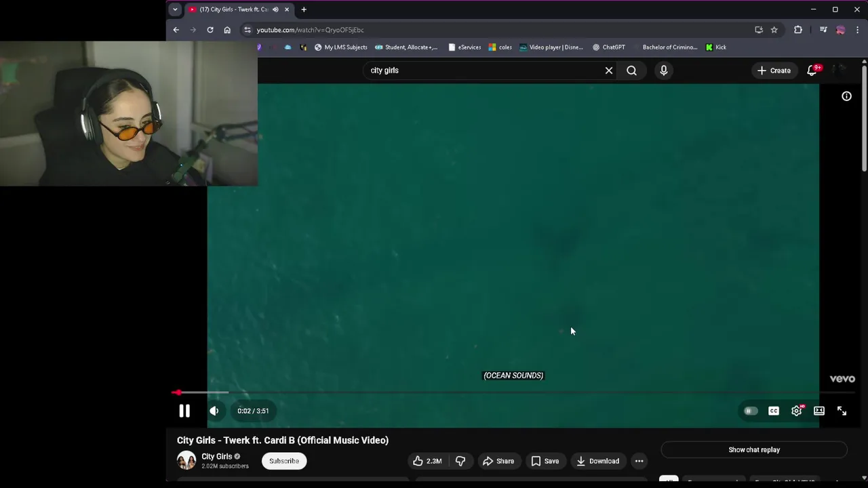Expand the tab search dropdown arrow
868x488 pixels.
tap(175, 9)
